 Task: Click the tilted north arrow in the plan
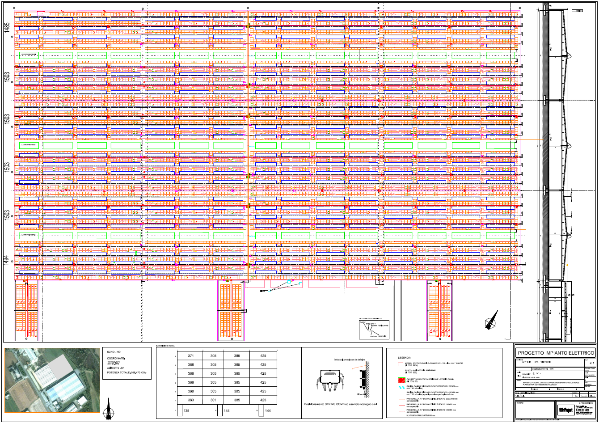click(x=492, y=320)
